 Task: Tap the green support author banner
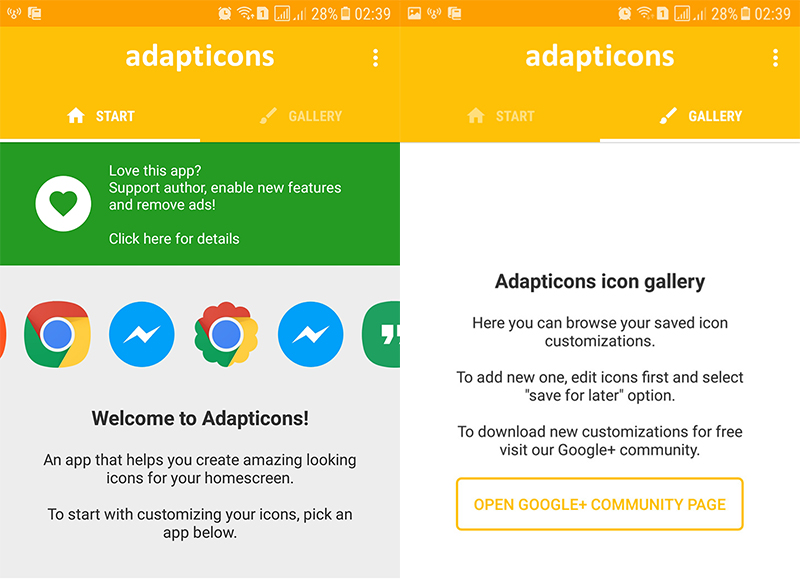click(x=200, y=204)
